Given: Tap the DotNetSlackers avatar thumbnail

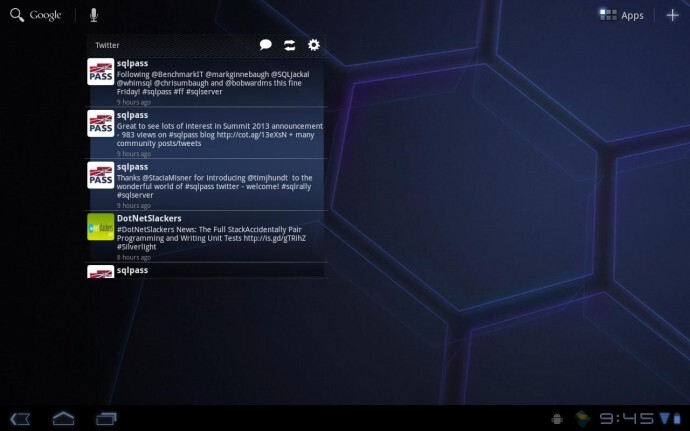Looking at the screenshot, I should 100,227.
